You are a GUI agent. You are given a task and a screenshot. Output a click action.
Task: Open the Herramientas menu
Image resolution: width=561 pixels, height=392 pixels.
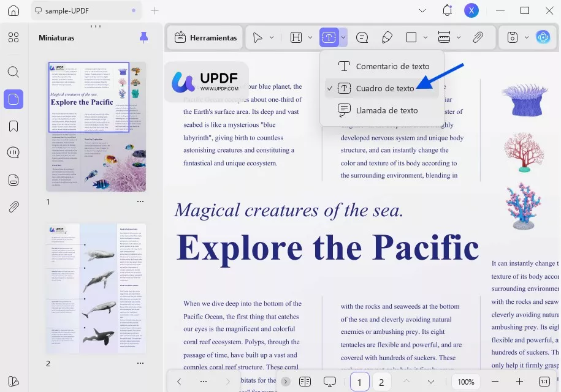(205, 37)
